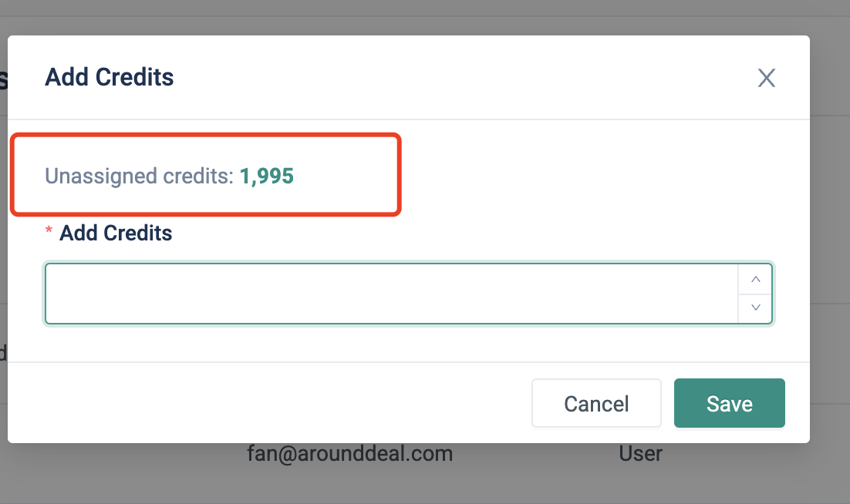
Task: Click the fan@arounddeal.com email behind the dialog
Action: click(349, 453)
